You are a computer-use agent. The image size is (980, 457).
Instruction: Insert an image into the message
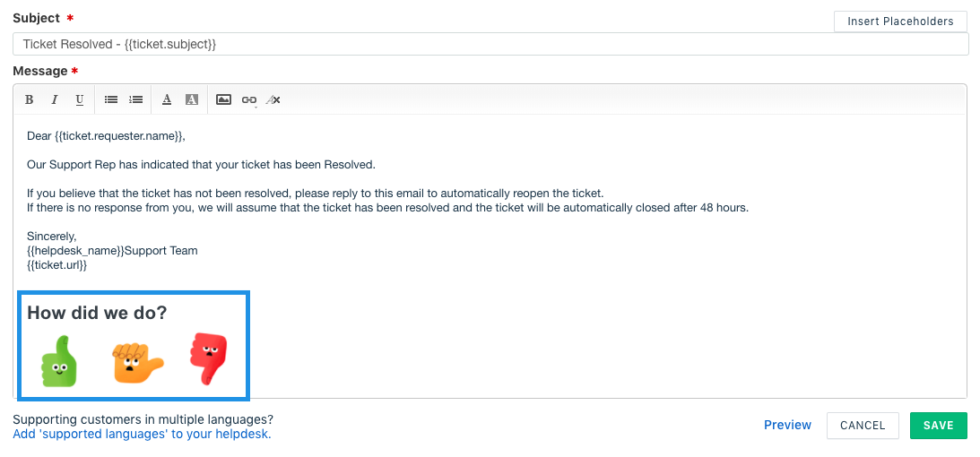(224, 99)
